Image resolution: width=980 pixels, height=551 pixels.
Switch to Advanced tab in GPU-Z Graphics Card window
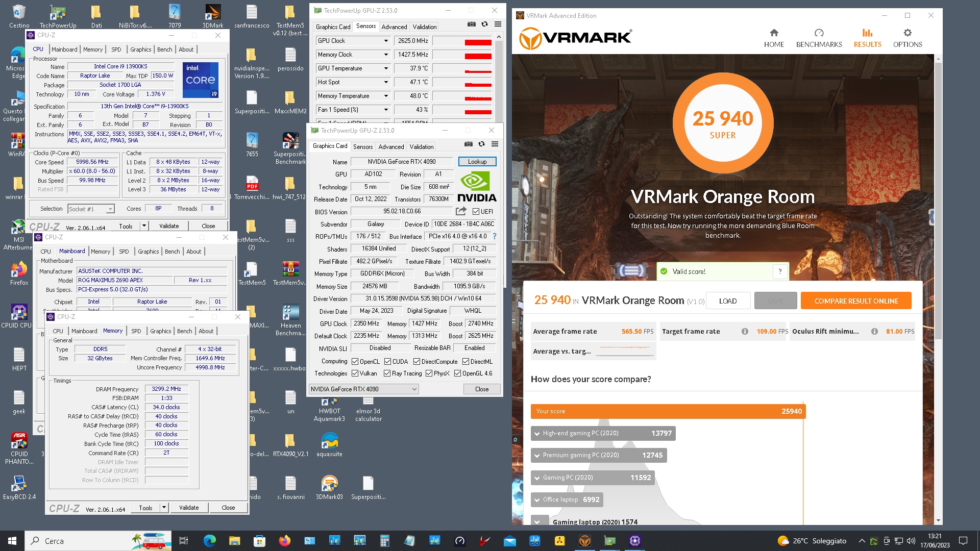(391, 147)
